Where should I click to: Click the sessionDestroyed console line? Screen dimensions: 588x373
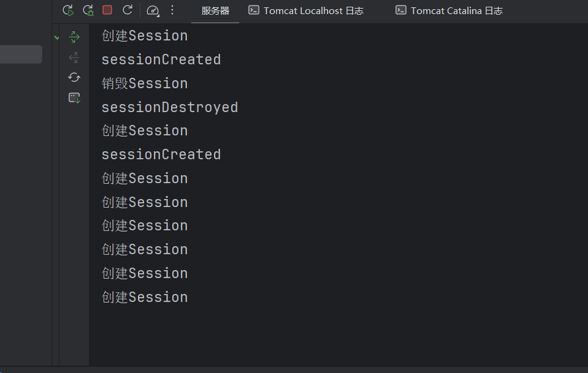coord(170,107)
